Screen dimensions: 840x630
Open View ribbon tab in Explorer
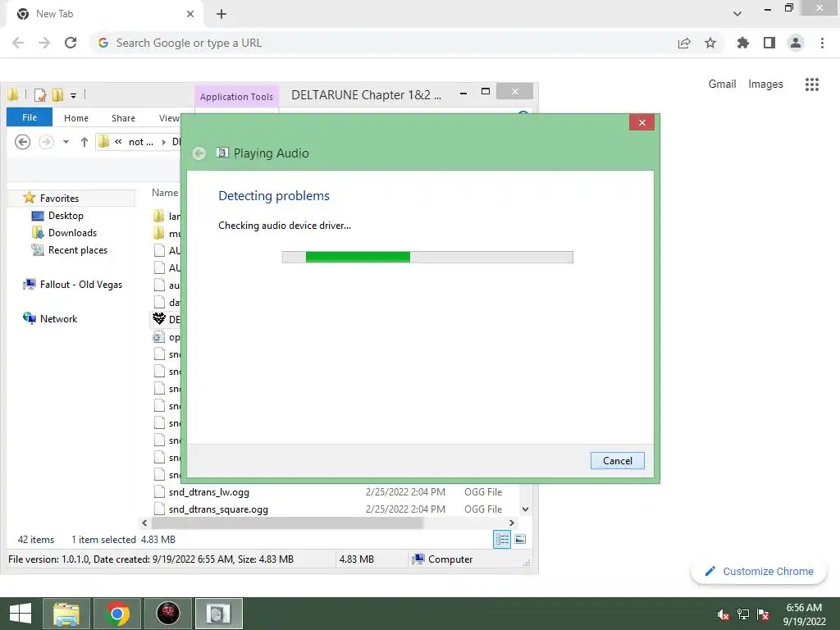pyautogui.click(x=169, y=118)
